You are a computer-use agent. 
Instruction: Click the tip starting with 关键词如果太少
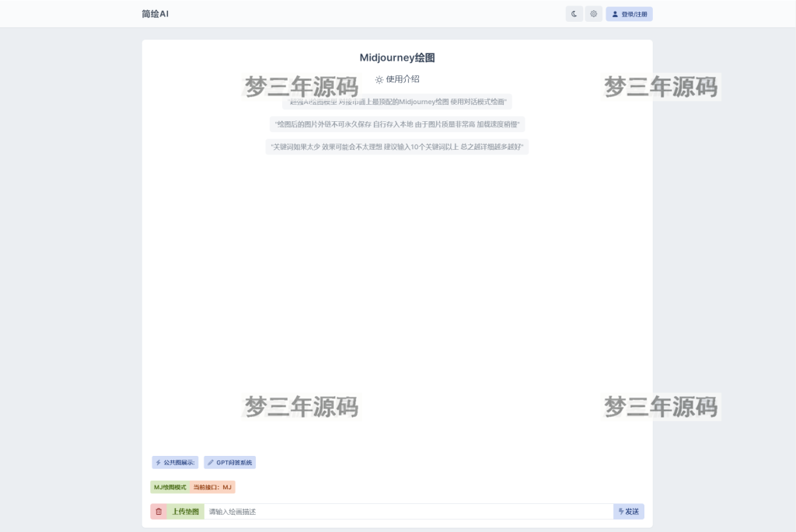(397, 147)
